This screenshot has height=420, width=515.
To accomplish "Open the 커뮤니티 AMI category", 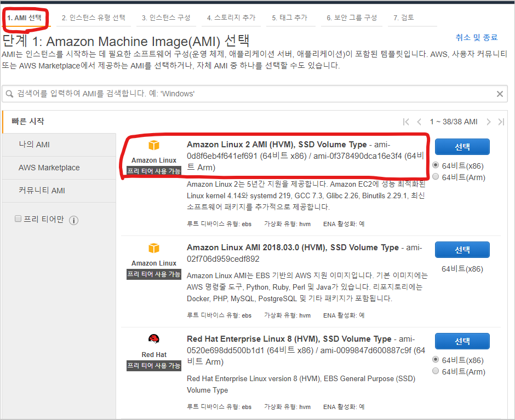I will 59,191.
